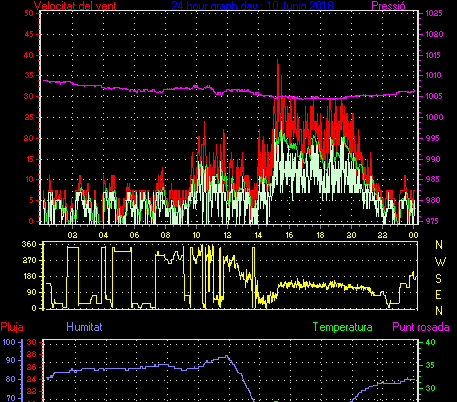Click the tallest red wind gust peak

[x=277, y=61]
